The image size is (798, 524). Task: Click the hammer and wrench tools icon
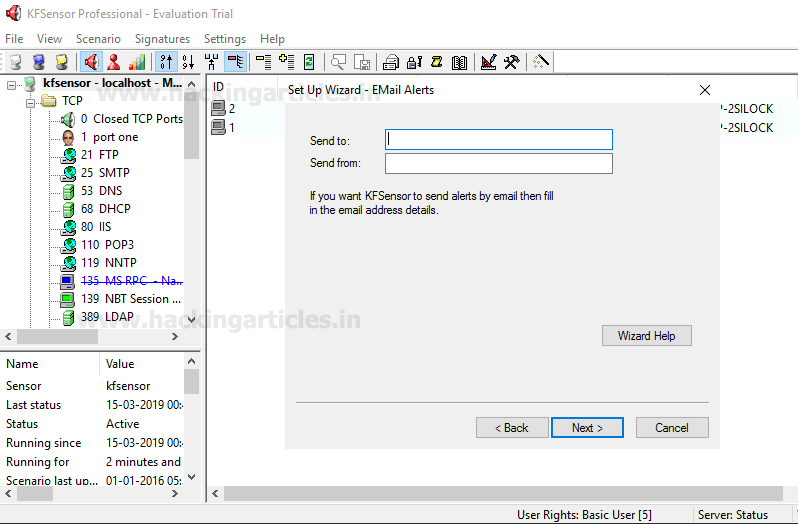(x=511, y=62)
